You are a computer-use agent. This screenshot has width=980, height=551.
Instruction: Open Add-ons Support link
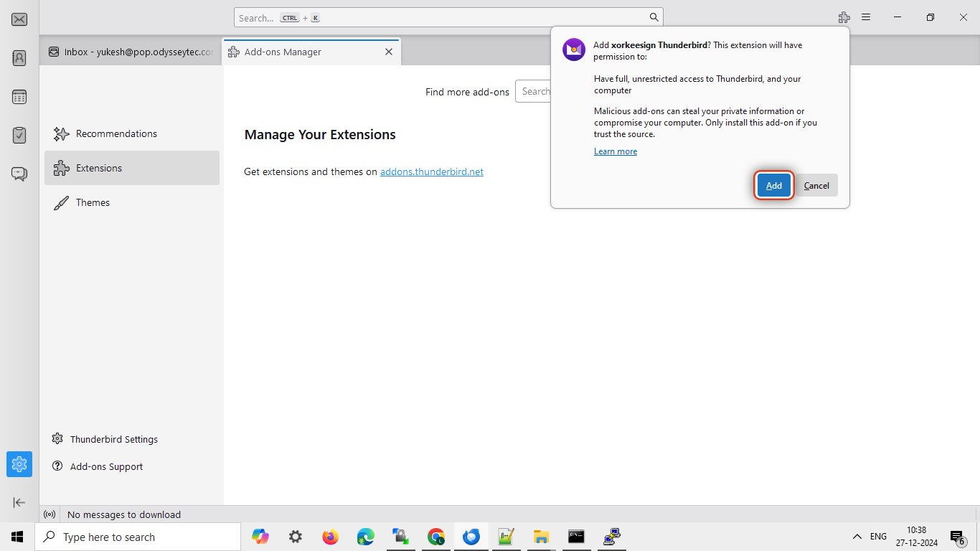(x=98, y=466)
